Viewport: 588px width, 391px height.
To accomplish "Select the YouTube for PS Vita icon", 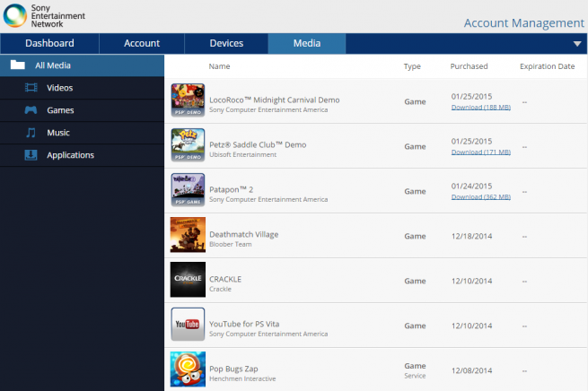I will tap(188, 325).
